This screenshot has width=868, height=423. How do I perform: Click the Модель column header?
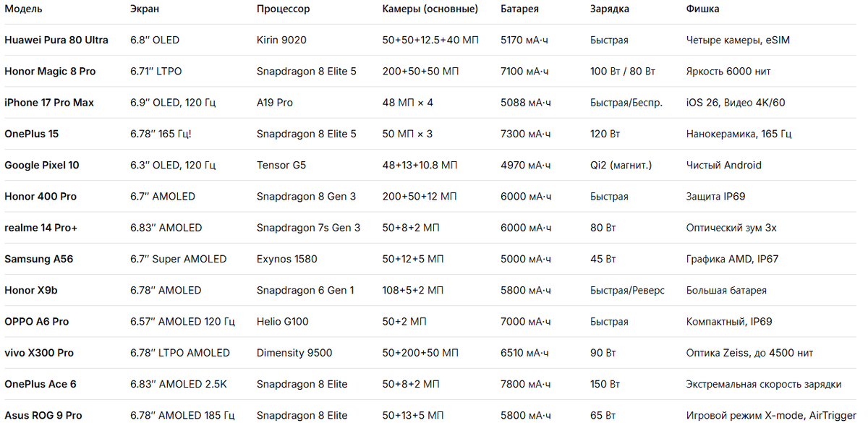23,9
